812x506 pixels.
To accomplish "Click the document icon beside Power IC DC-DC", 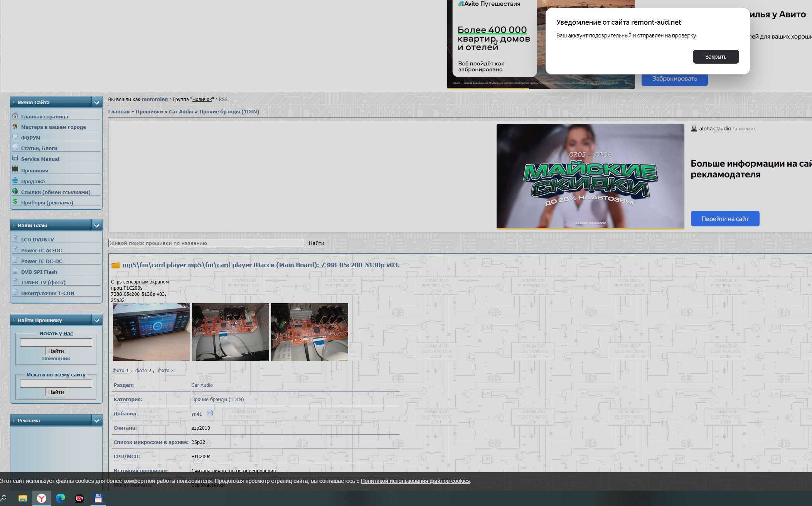I will 15,260.
